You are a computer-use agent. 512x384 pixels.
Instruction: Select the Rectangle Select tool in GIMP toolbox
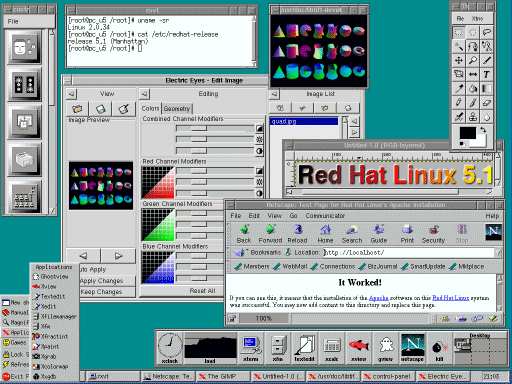tap(459, 32)
